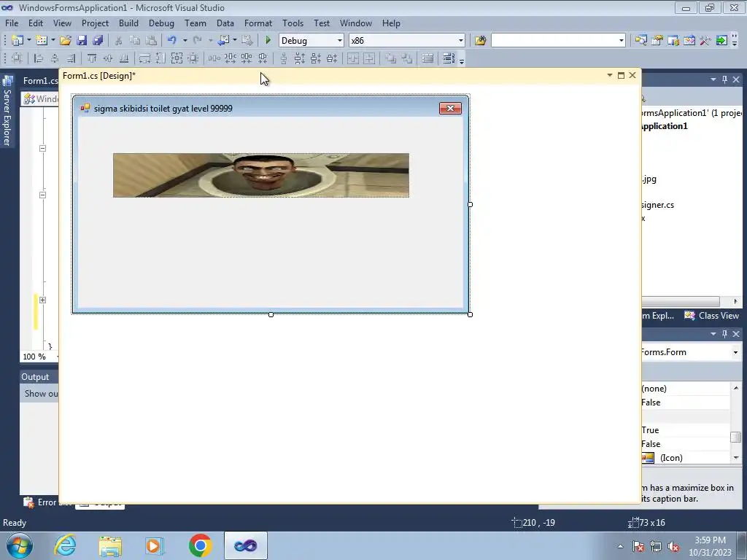Image resolution: width=747 pixels, height=560 pixels.
Task: Open the Server Explorer side tab
Action: pos(7,112)
